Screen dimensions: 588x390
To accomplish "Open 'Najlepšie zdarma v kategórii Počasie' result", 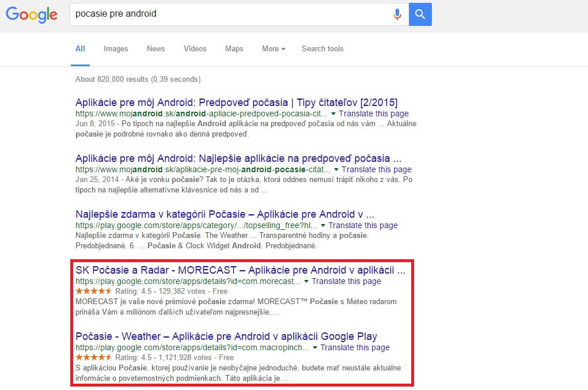I will [x=225, y=214].
